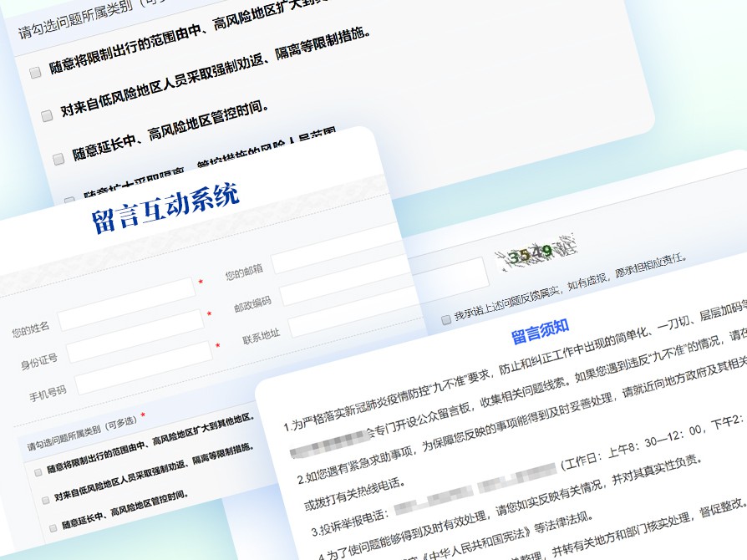Check the partially hidden fourth checkbox in enlarged card
This screenshot has width=747, height=560.
69,200
